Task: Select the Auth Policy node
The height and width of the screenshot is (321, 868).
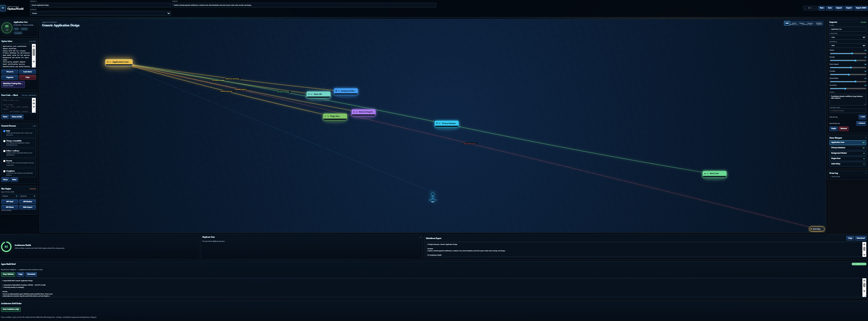Action: coord(817,229)
